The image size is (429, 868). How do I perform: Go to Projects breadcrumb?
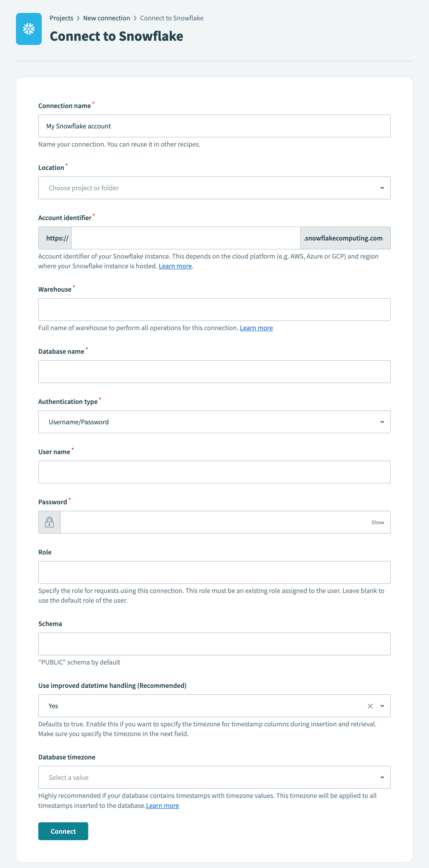[x=61, y=18]
